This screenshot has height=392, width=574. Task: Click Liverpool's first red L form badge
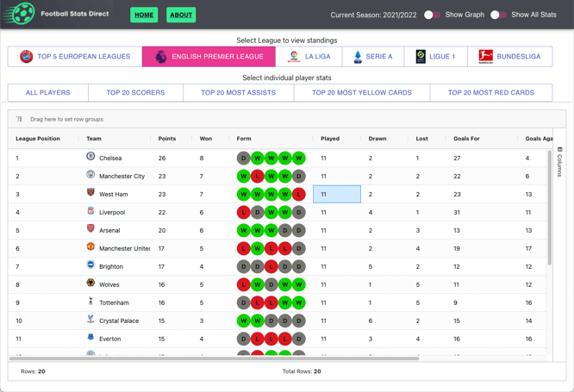pos(243,212)
